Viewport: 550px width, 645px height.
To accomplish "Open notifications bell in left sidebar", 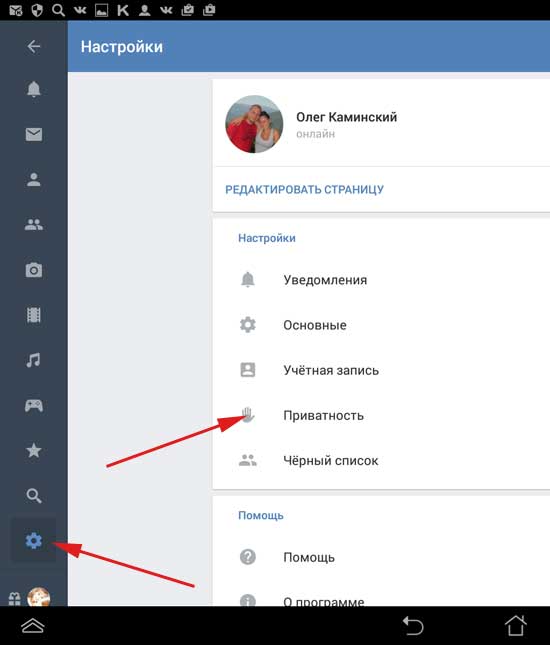I will tap(34, 89).
